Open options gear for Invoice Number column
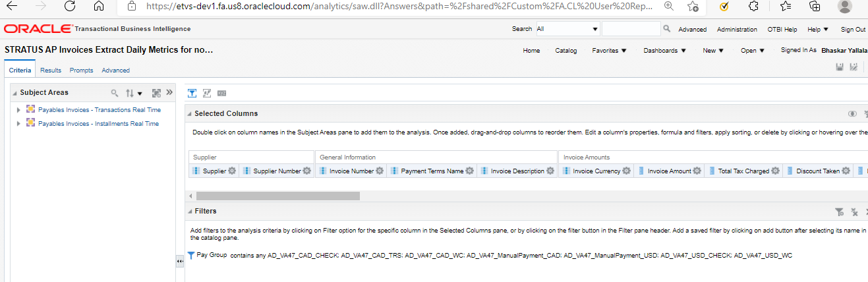Image resolution: width=868 pixels, height=282 pixels. (380, 171)
